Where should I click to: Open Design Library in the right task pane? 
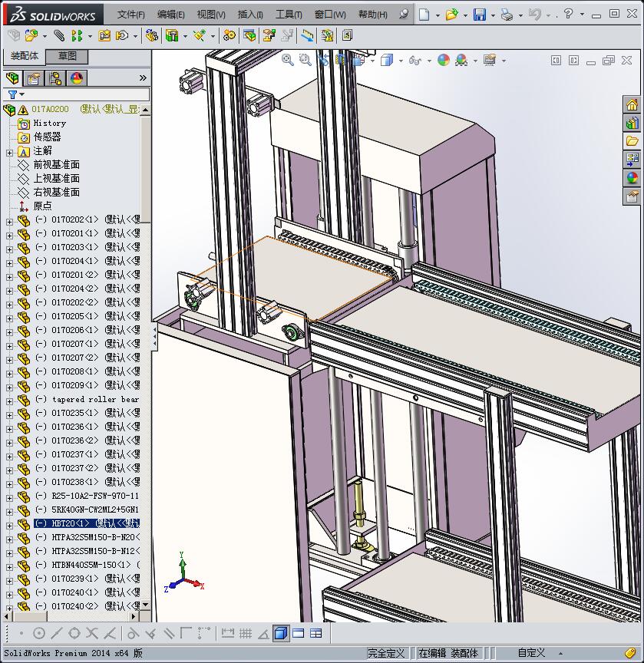click(x=632, y=123)
